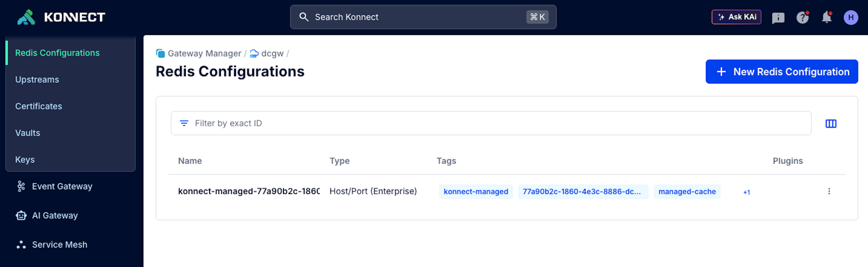868x267 pixels.
Task: Select Vaults from the sidebar
Action: [27, 133]
